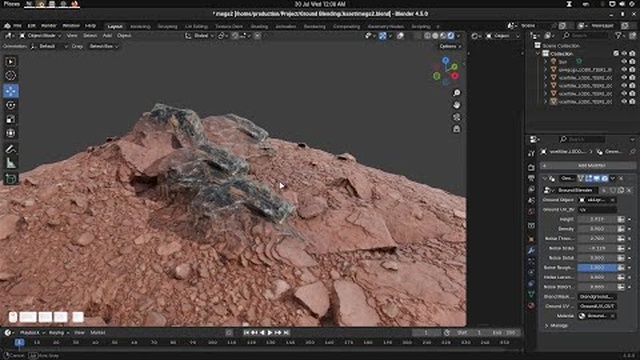Click the viewport pan hand icon
The width and height of the screenshot is (640, 360).
(x=457, y=105)
